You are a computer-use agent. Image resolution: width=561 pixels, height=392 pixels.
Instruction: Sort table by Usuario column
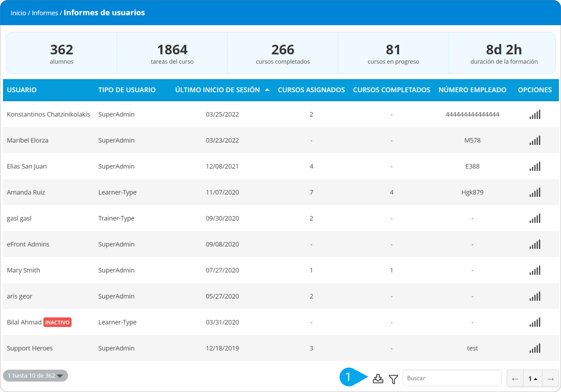pyautogui.click(x=22, y=90)
